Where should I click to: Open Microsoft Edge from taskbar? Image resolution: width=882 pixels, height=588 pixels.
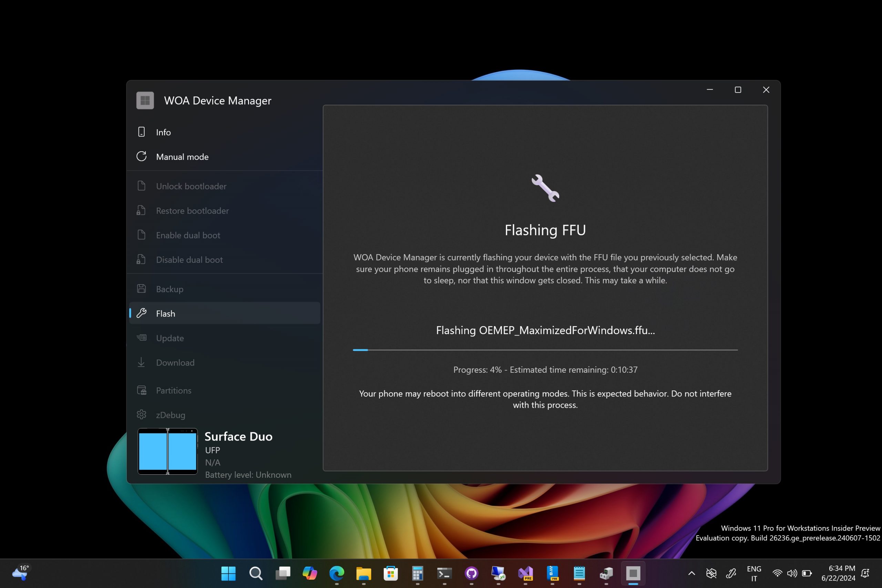coord(337,574)
